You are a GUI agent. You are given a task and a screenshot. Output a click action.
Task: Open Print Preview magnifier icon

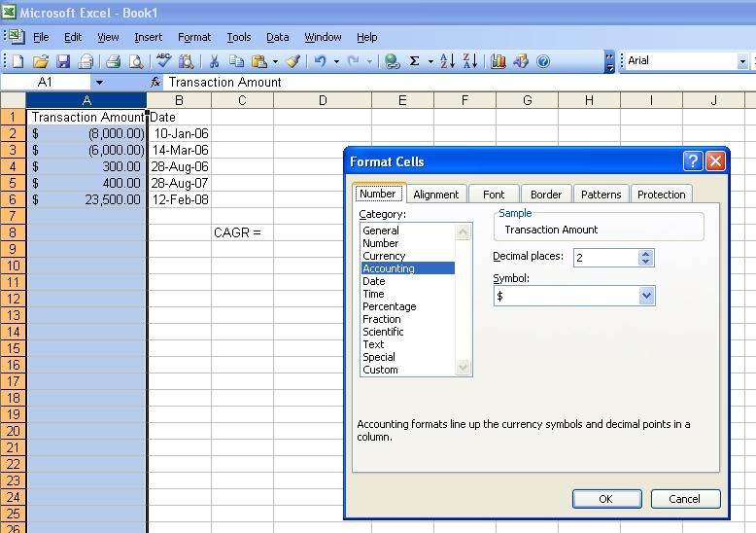coord(136,61)
